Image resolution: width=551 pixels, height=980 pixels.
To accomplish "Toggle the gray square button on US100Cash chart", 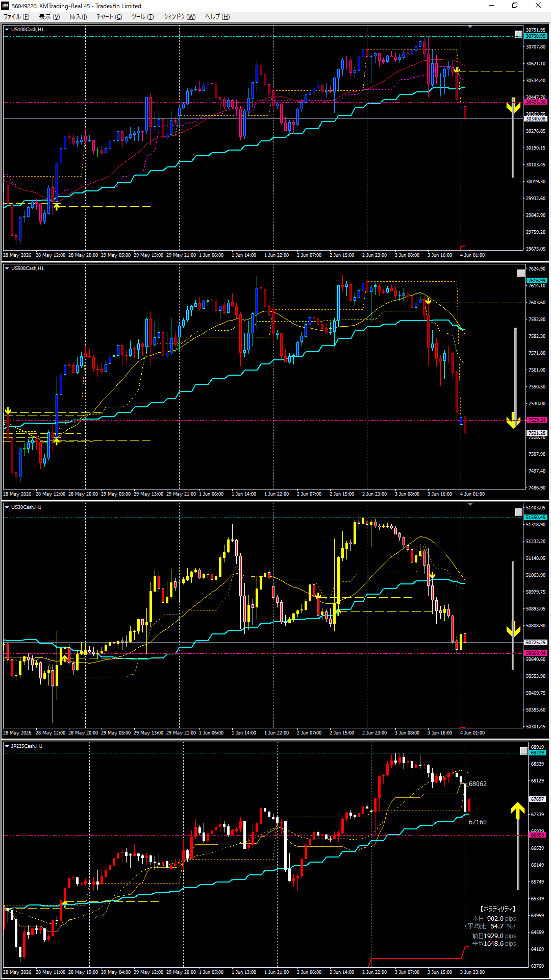I will click(x=518, y=35).
